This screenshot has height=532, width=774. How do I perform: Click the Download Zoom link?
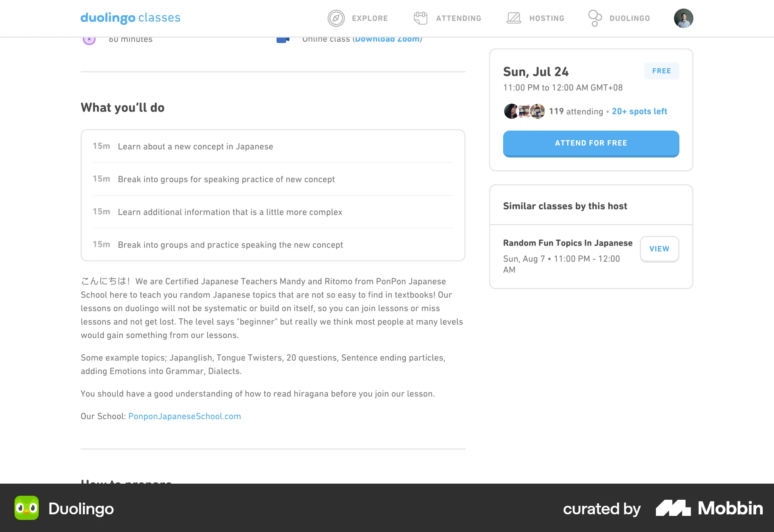[x=387, y=39]
